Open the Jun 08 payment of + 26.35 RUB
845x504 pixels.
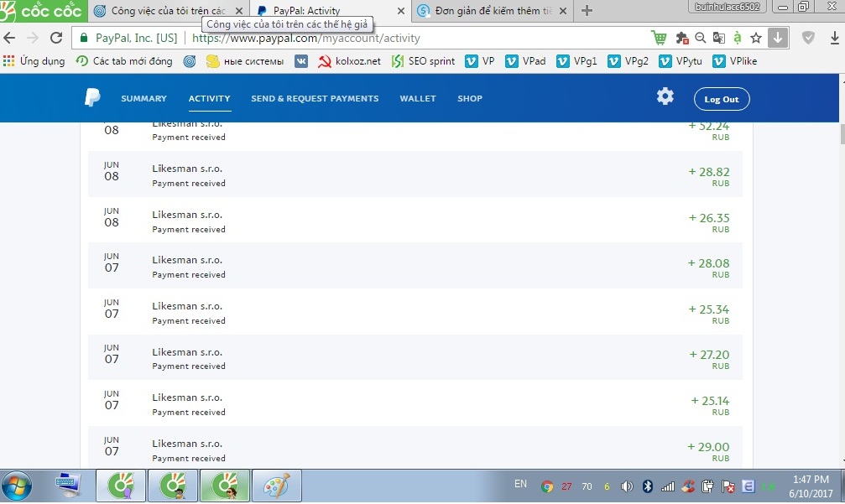[415, 220]
